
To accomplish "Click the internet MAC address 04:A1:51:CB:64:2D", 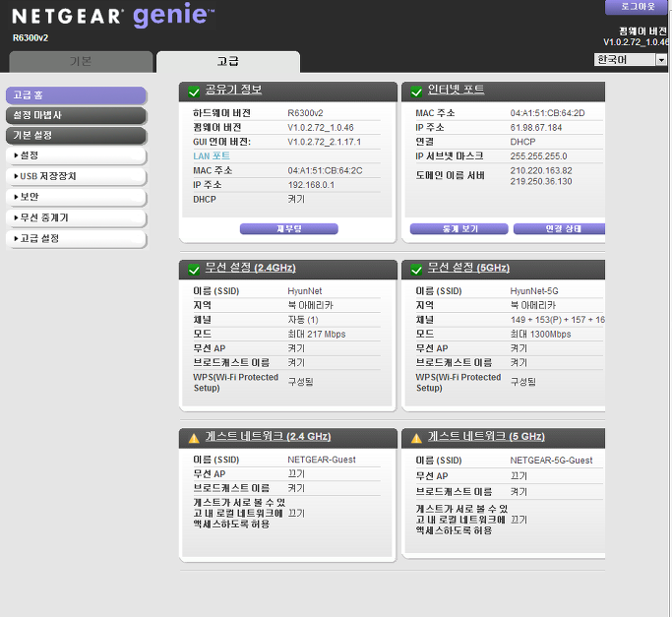I will [548, 113].
